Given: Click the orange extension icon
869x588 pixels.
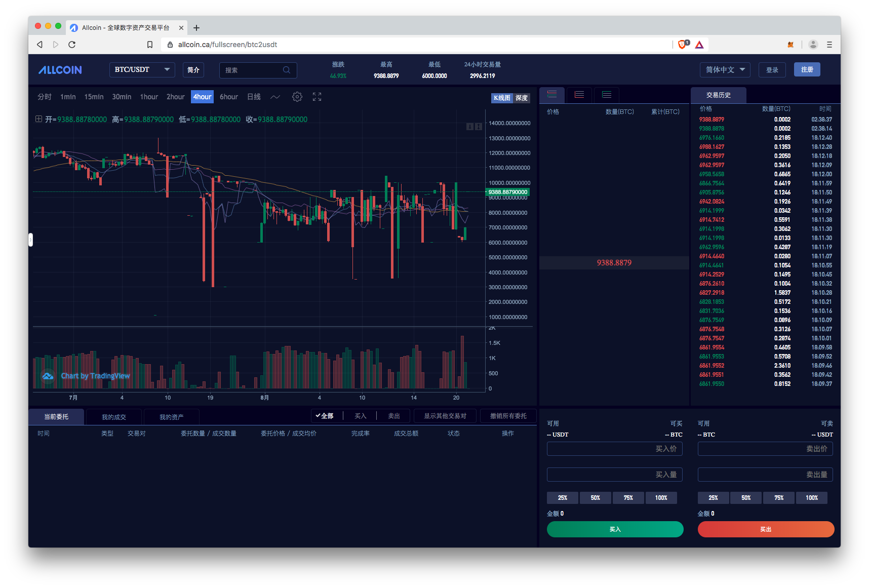Looking at the screenshot, I should (x=791, y=45).
